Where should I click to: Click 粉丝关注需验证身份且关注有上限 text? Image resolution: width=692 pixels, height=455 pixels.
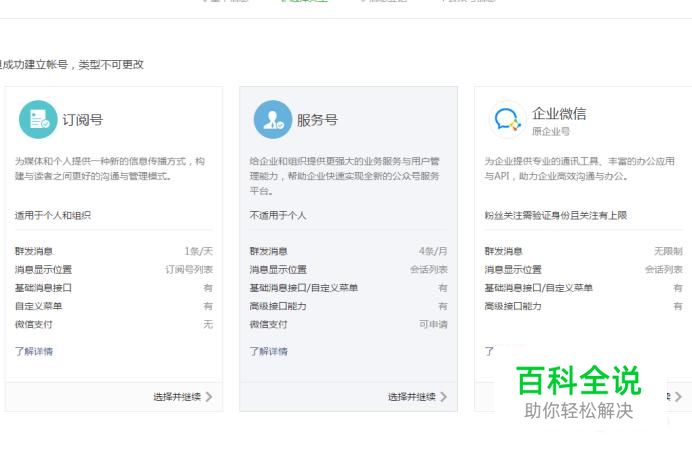tap(556, 215)
